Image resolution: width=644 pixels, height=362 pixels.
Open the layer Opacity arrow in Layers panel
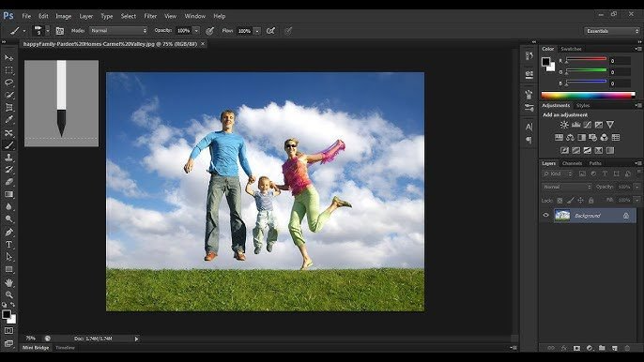tap(636, 187)
